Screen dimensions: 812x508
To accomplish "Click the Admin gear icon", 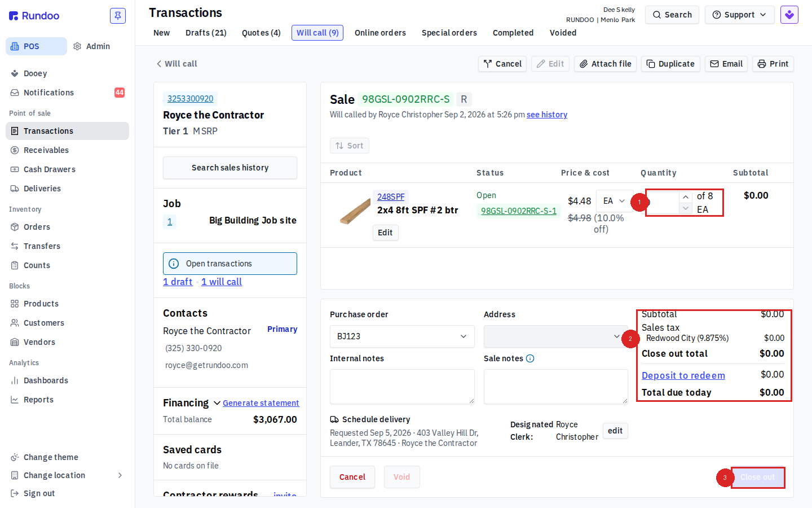I will [x=77, y=46].
